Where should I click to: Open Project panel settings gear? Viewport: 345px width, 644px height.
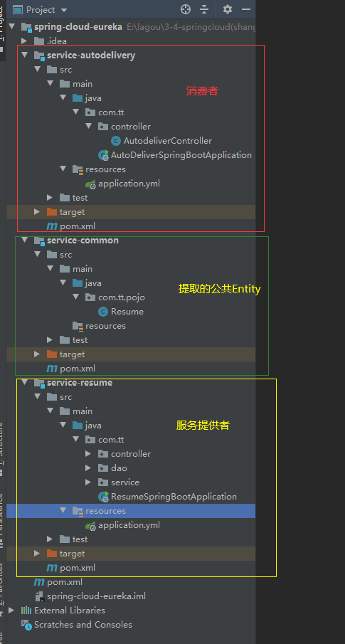click(x=228, y=9)
